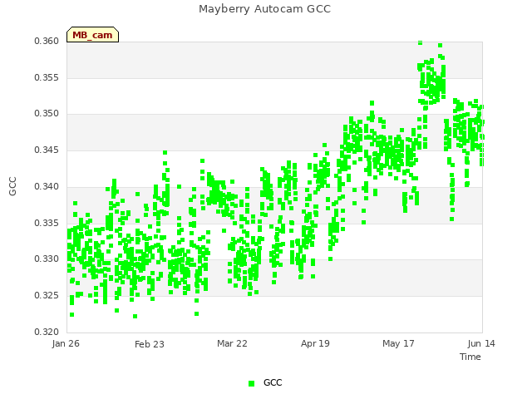This screenshot has height=399, width=532.
Task: Click the MB_cam label tag
Action: pyautogui.click(x=92, y=35)
